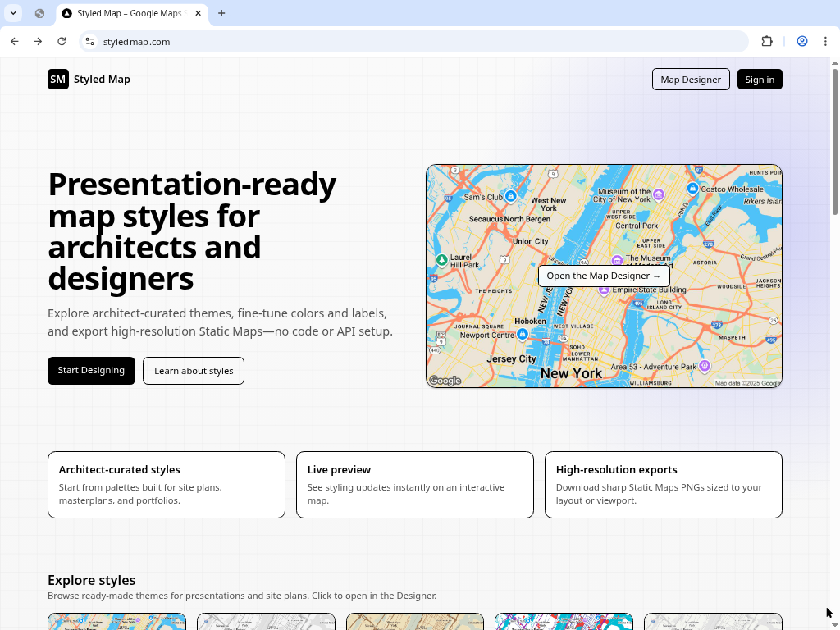Go forward in browser history
This screenshot has width=840, height=630.
(38, 41)
